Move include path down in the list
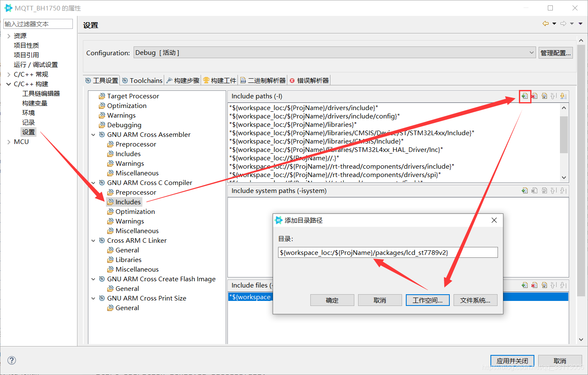This screenshot has height=375, width=588. [x=563, y=96]
